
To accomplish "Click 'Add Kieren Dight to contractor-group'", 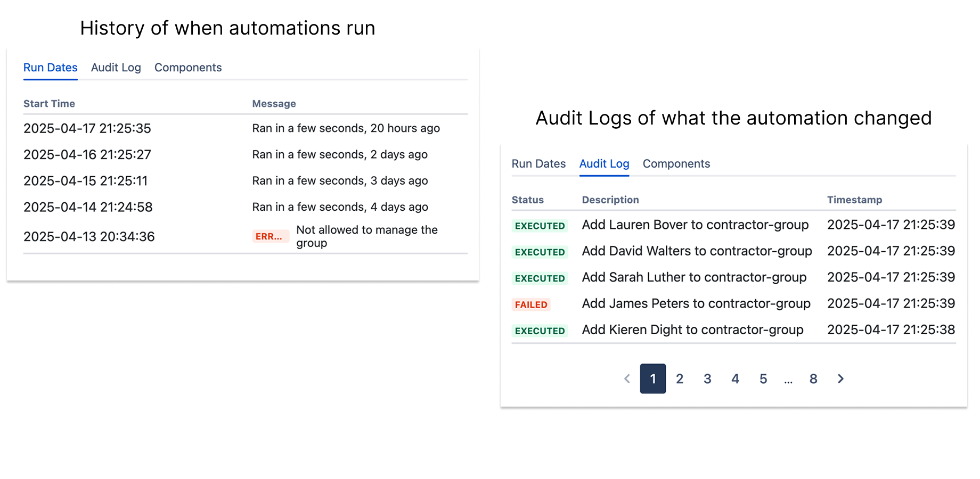I will pos(692,330).
